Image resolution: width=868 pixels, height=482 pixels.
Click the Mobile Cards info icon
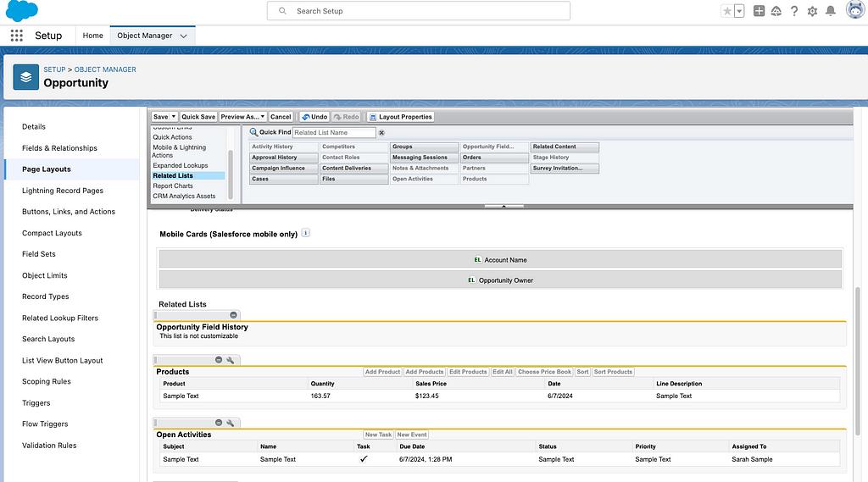click(306, 233)
